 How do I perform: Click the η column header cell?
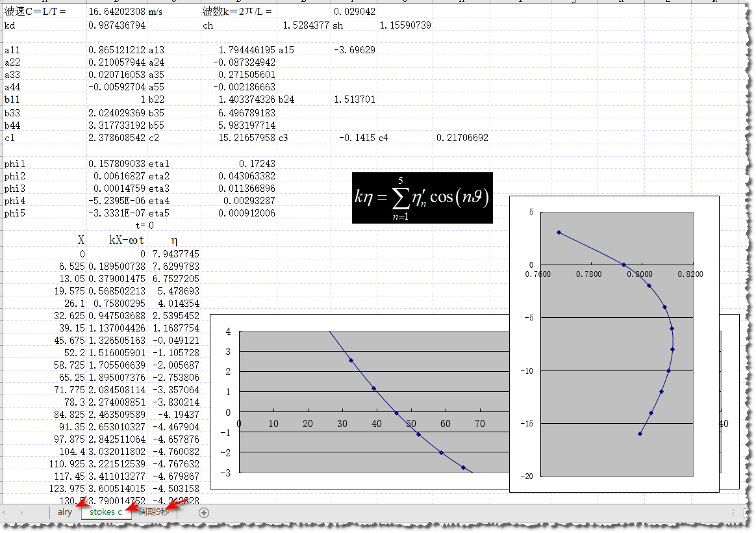[x=174, y=240]
